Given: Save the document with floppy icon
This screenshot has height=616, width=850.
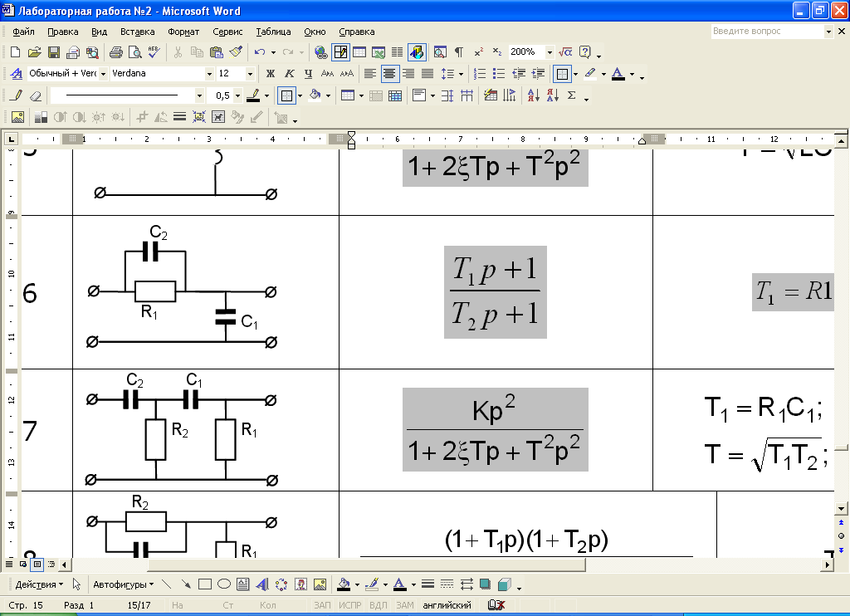Looking at the screenshot, I should point(54,52).
